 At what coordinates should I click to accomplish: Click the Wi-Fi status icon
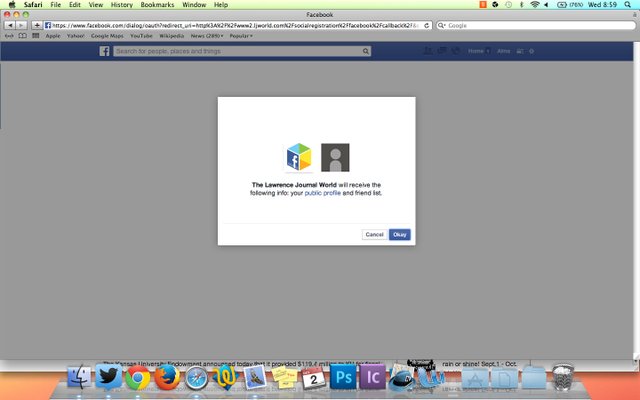point(535,4)
